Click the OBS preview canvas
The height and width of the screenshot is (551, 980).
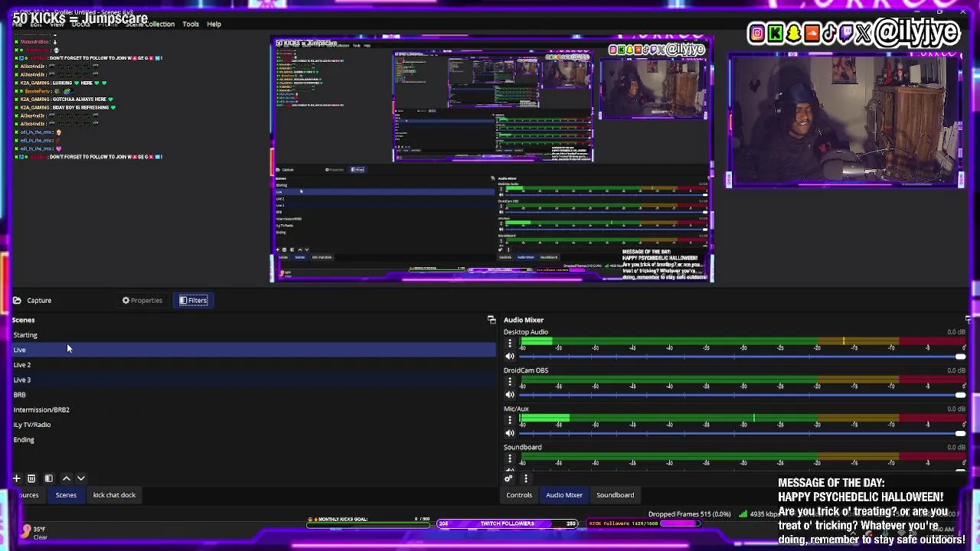point(492,159)
